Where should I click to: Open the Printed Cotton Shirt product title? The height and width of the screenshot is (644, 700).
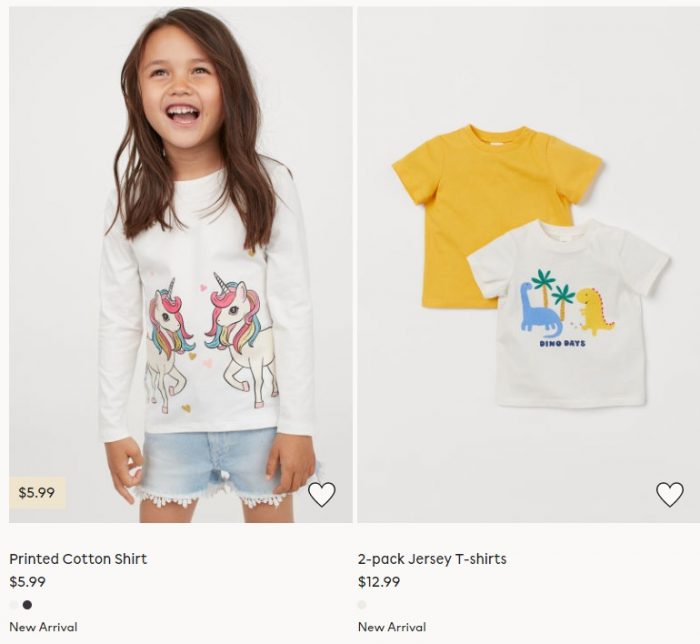(78, 559)
